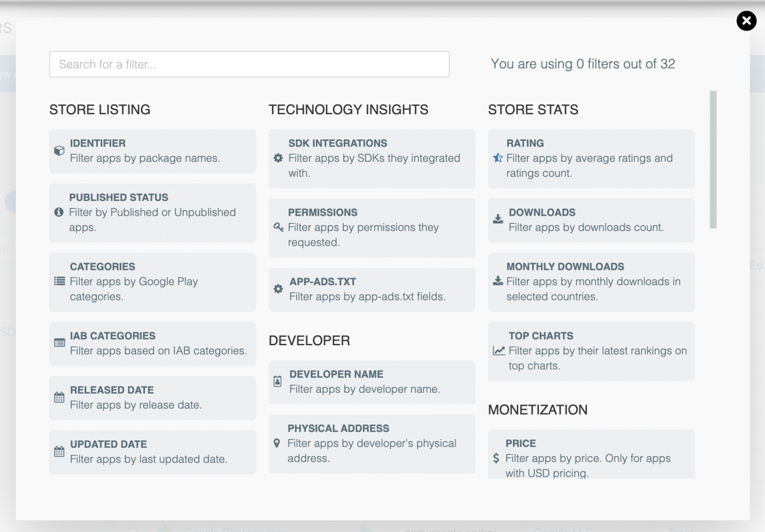The height and width of the screenshot is (532, 765).
Task: Pick the UPDATED DATE filter title
Action: click(x=108, y=444)
